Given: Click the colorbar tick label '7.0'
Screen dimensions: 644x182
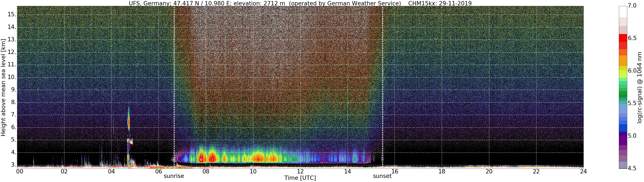Looking at the screenshot, I should (632, 6).
